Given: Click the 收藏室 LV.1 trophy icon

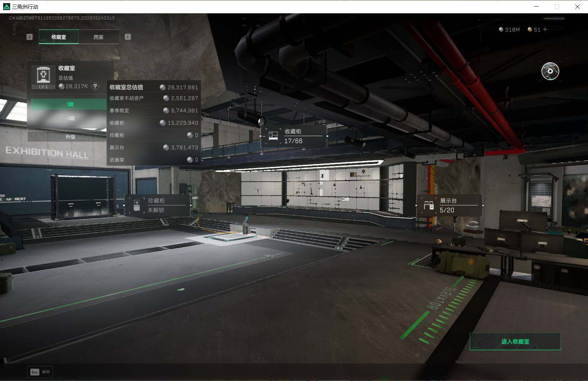Looking at the screenshot, I should pyautogui.click(x=43, y=77).
